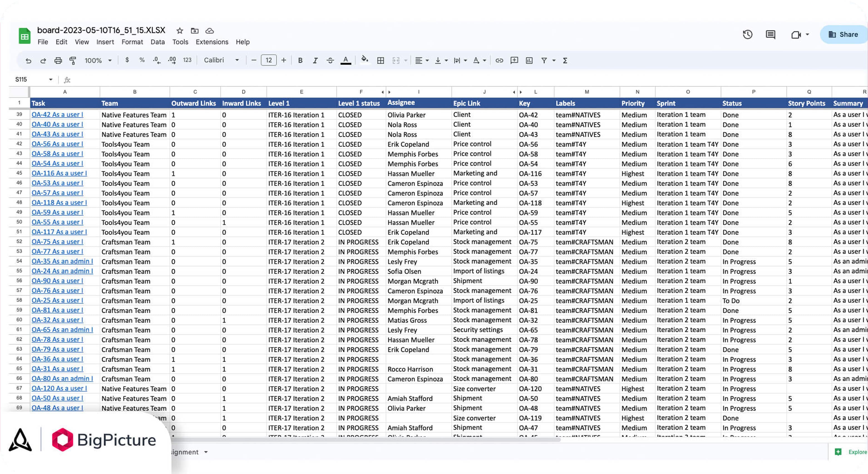868x474 pixels.
Task: Increase decimal places
Action: 172,60
